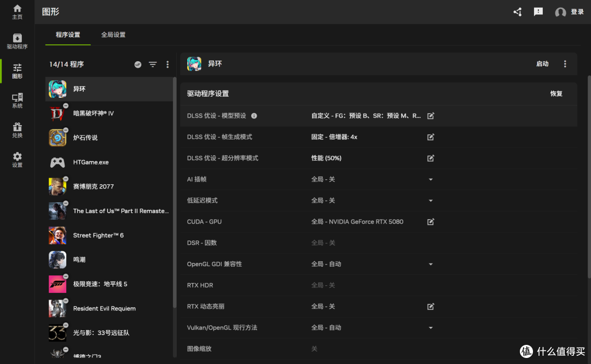This screenshot has height=364, width=591.
Task: Switch to the 程序设置 tab
Action: click(68, 35)
